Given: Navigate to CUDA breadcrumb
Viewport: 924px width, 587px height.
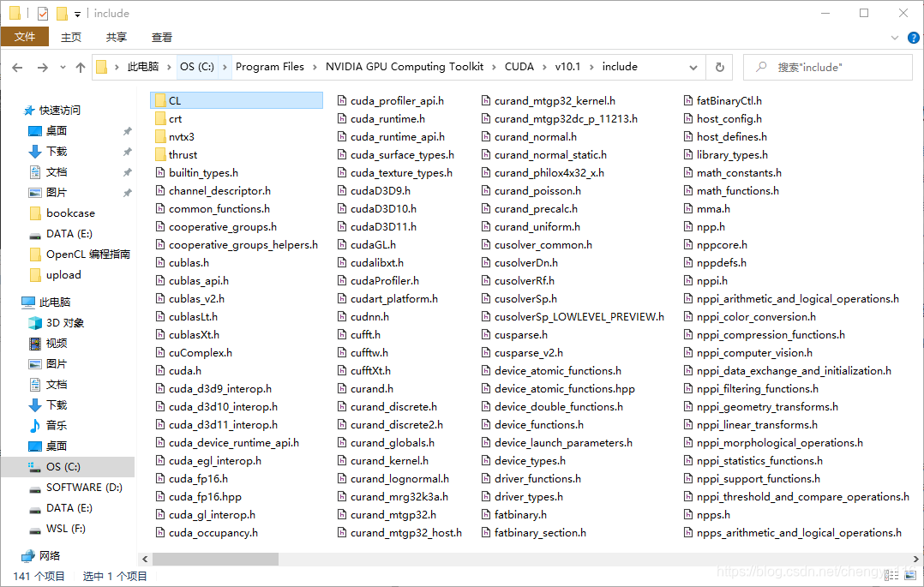Looking at the screenshot, I should pyautogui.click(x=519, y=67).
